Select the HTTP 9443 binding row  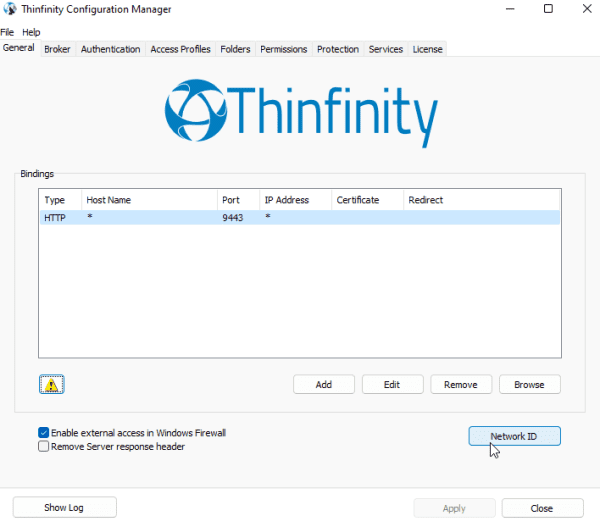[x=300, y=217]
